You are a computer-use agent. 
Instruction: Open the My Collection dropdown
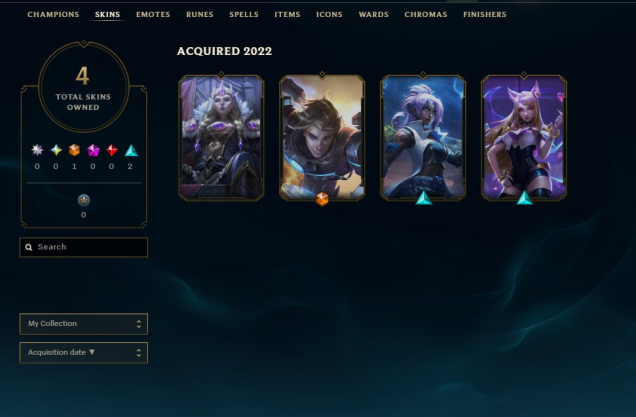(x=84, y=324)
